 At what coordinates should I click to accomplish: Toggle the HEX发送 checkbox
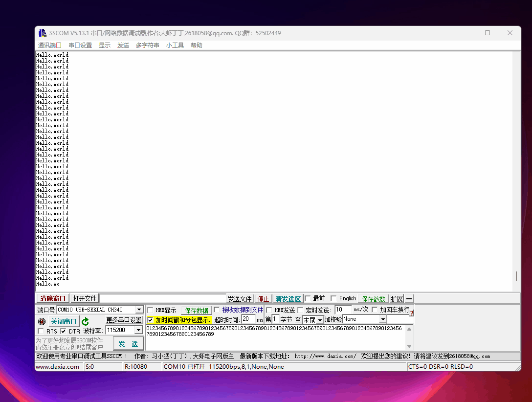coord(269,310)
